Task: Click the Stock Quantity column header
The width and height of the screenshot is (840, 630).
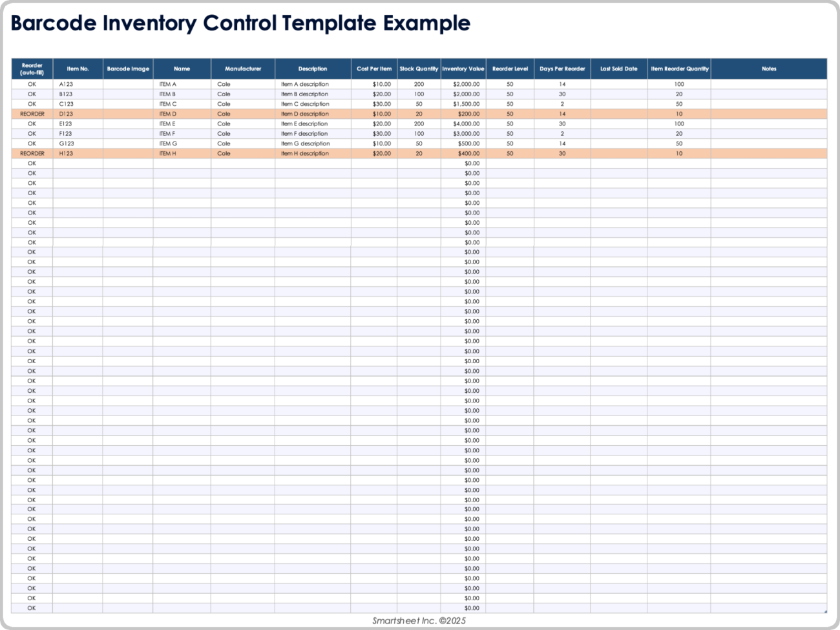Action: click(419, 68)
